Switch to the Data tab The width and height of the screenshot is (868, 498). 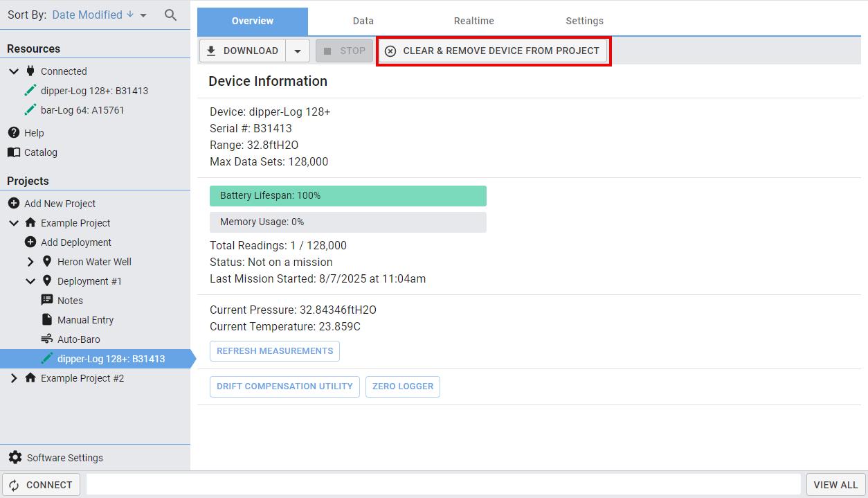click(x=363, y=21)
